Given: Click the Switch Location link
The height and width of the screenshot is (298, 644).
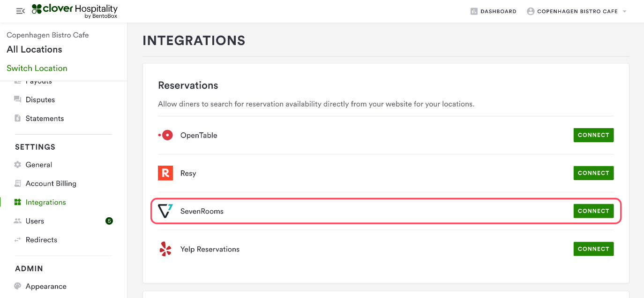Looking at the screenshot, I should pyautogui.click(x=37, y=68).
